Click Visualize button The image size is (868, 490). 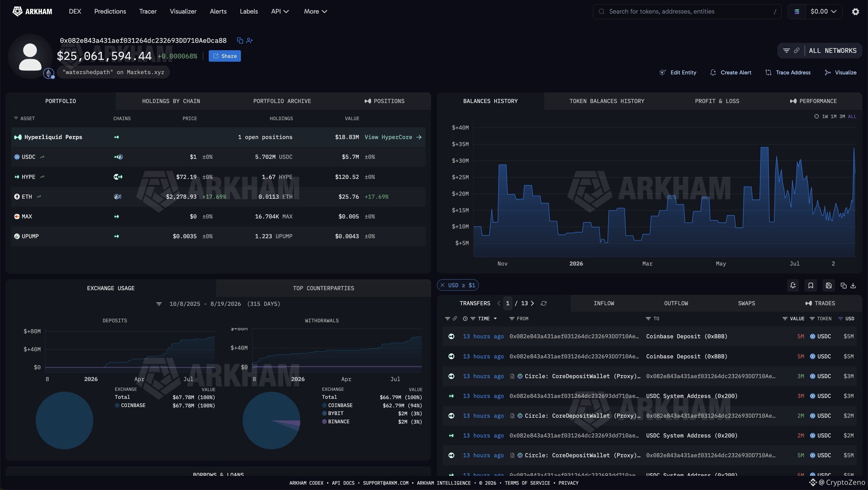pos(840,72)
